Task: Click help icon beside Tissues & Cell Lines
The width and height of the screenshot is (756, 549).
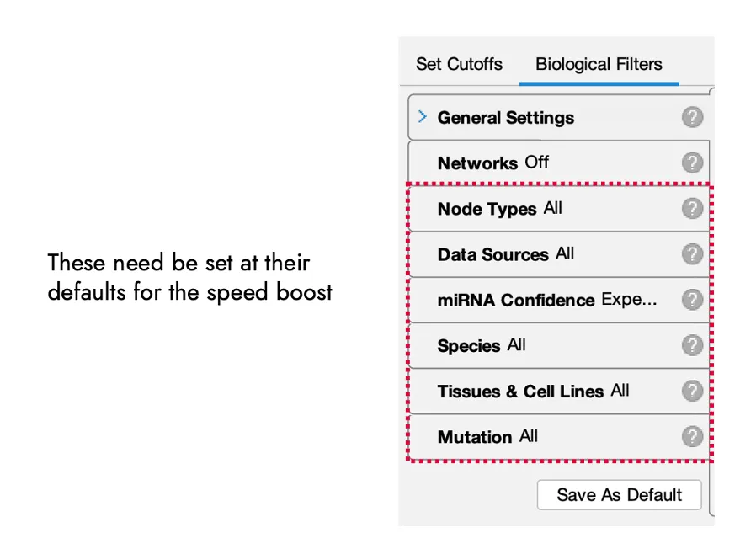Action: click(692, 391)
